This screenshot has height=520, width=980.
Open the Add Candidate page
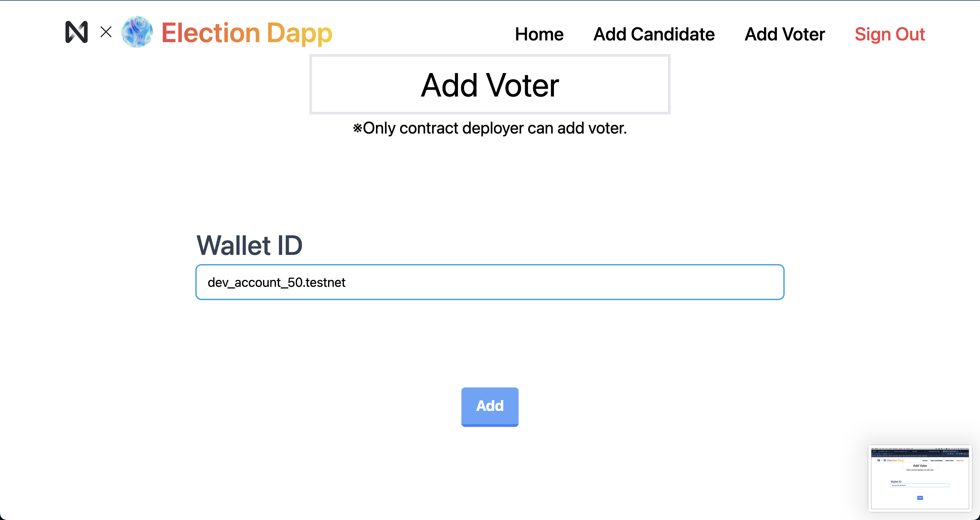[x=654, y=34]
